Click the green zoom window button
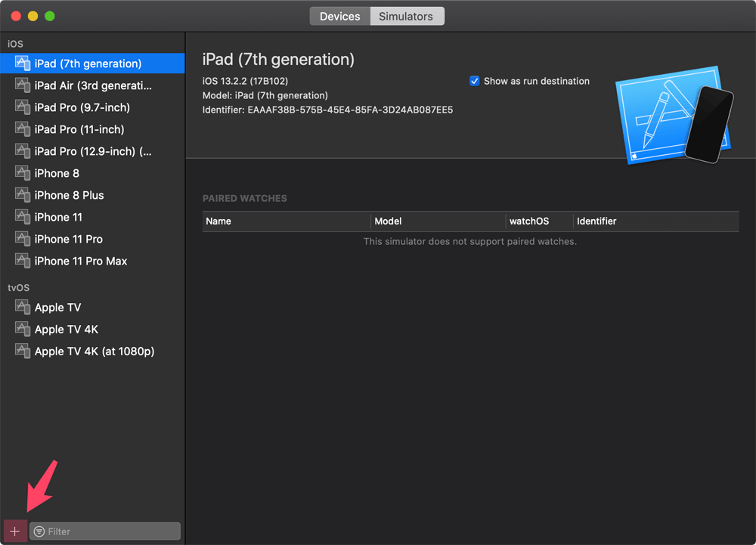The width and height of the screenshot is (756, 545). click(50, 16)
